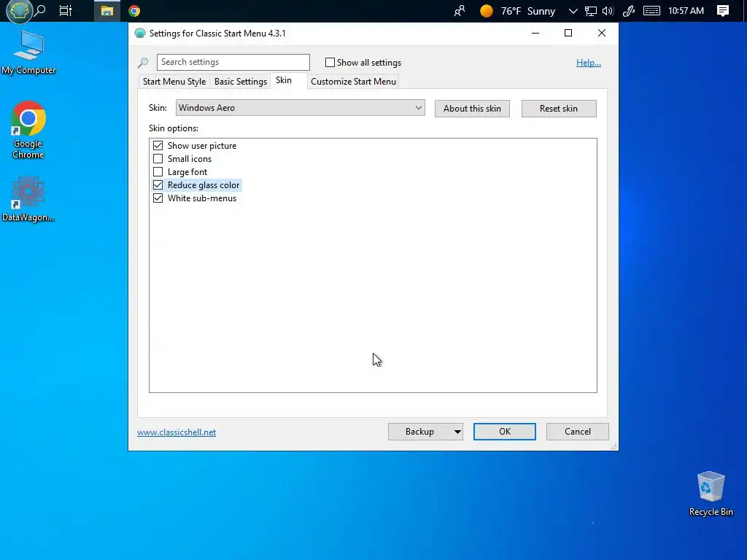
Task: Enable the Small icons option
Action: click(x=158, y=158)
